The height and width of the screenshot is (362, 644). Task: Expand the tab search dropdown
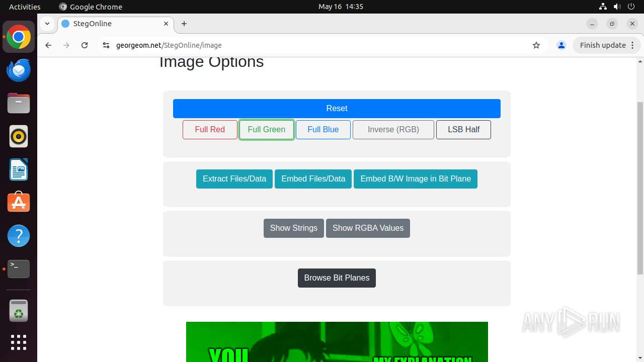(47, 24)
